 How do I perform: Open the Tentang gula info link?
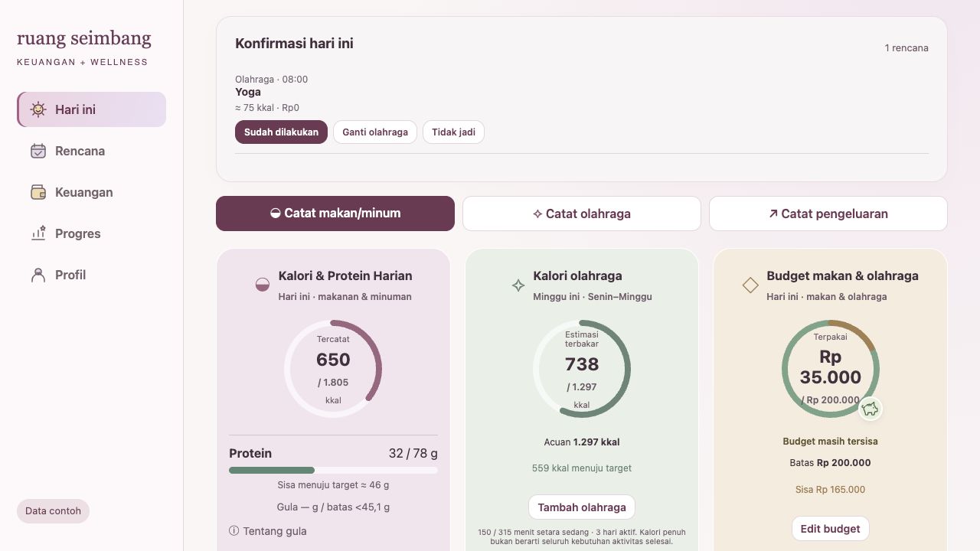tap(268, 531)
